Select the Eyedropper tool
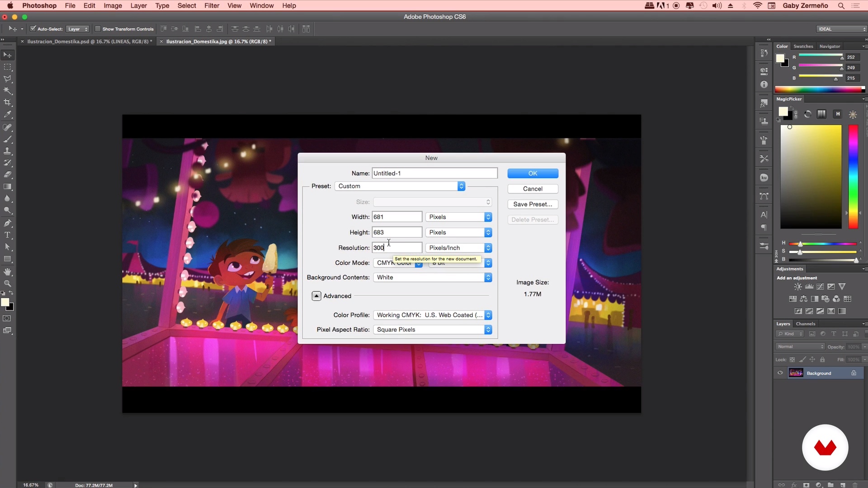 8,115
